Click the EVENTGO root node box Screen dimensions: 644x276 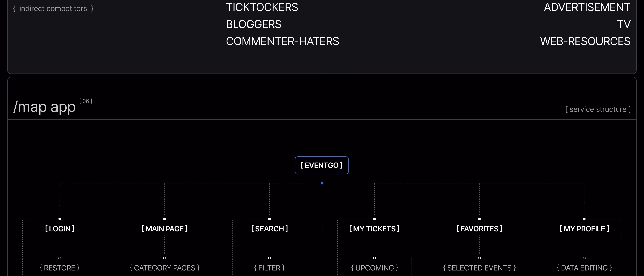point(322,165)
